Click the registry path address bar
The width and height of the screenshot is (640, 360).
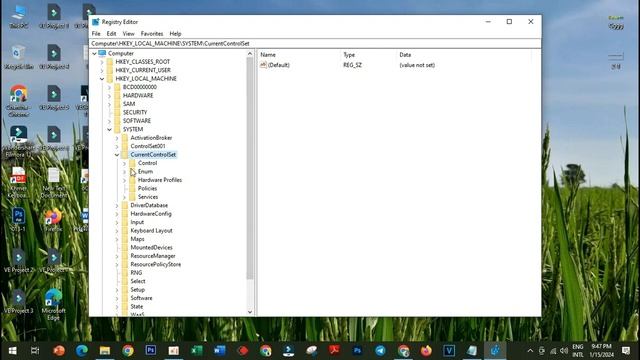pos(315,43)
